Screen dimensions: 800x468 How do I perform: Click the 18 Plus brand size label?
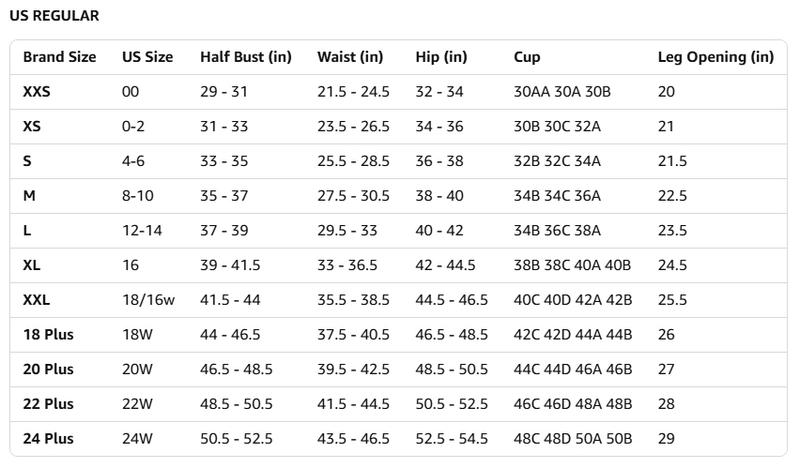click(x=48, y=334)
